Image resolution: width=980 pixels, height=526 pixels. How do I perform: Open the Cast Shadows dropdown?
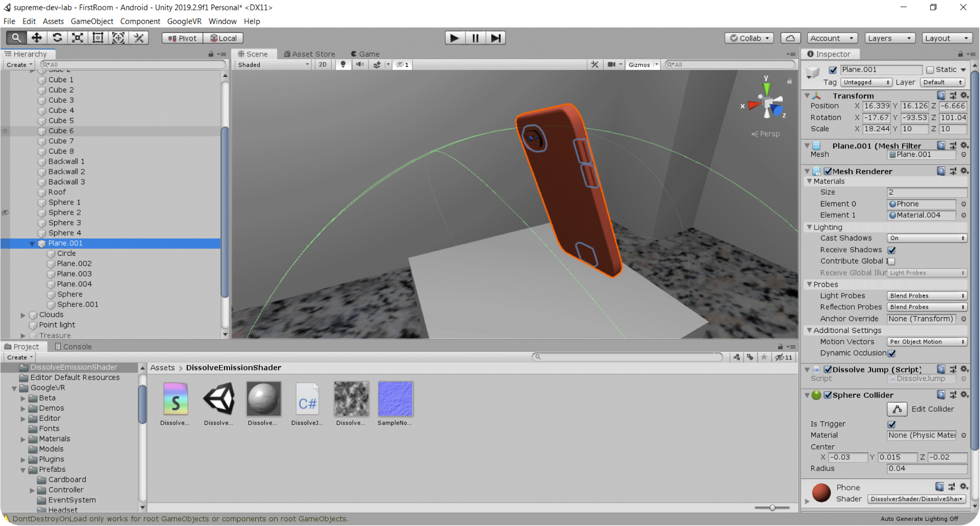pos(927,238)
